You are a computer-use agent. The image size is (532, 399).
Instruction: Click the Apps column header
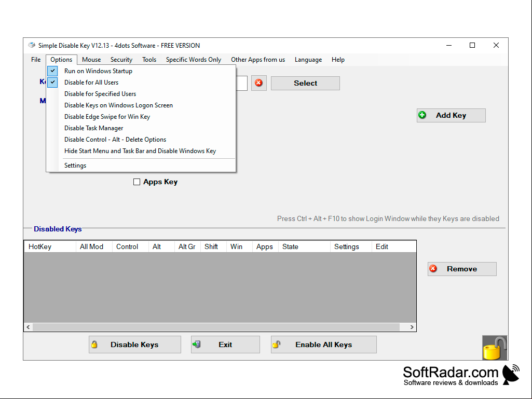265,246
